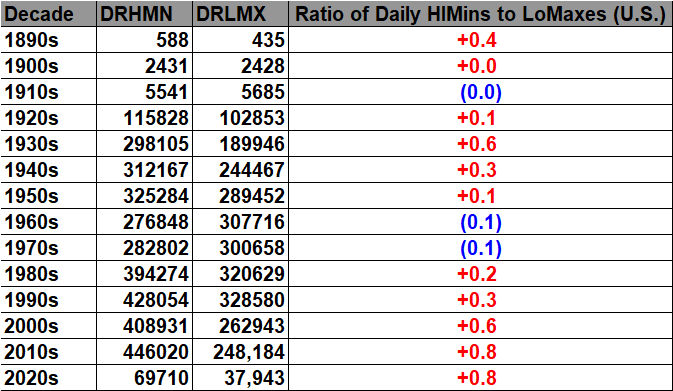Click the 1930s ratio value +0.6
This screenshot has height=391, width=673.
477,144
